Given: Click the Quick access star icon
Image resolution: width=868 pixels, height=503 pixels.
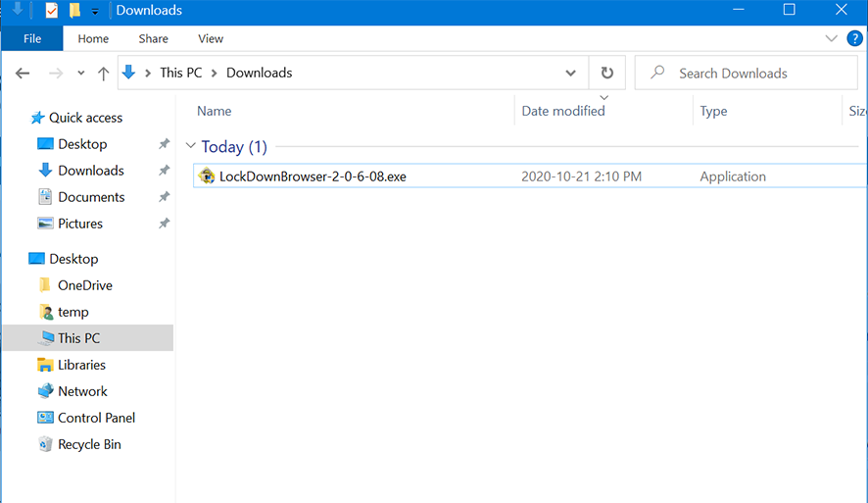Looking at the screenshot, I should pyautogui.click(x=37, y=118).
